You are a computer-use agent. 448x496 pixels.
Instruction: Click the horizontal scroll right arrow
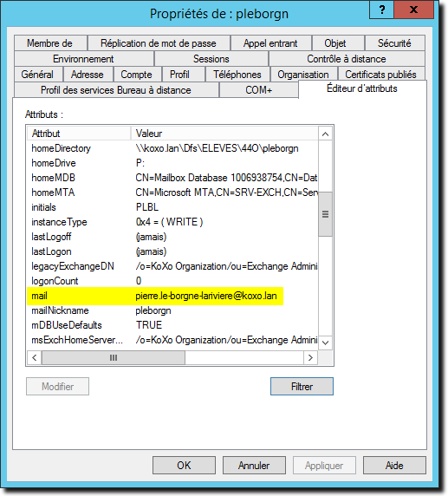pyautogui.click(x=310, y=358)
